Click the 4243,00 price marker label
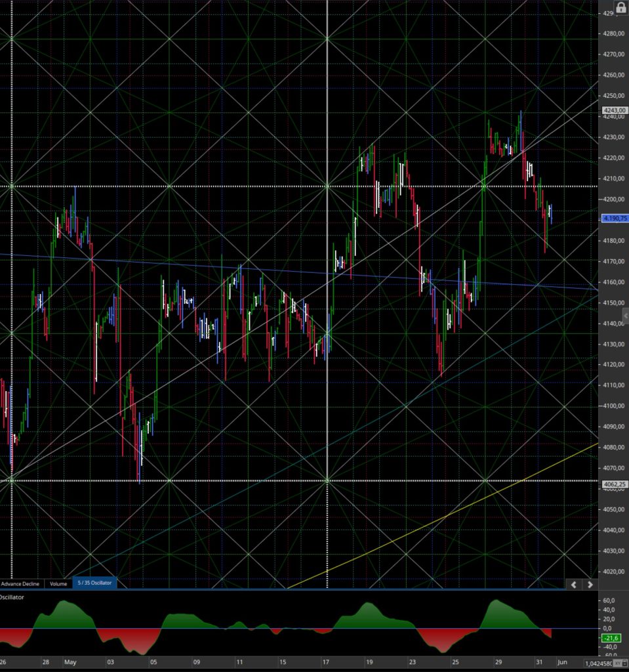The width and height of the screenshot is (629, 672). [x=615, y=110]
